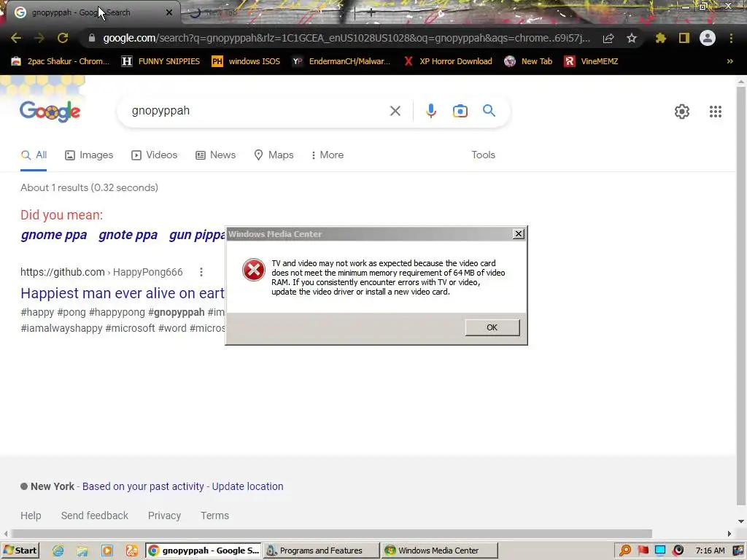The height and width of the screenshot is (560, 747).
Task: Click the github.com HappyPong666 URL
Action: [101, 273]
